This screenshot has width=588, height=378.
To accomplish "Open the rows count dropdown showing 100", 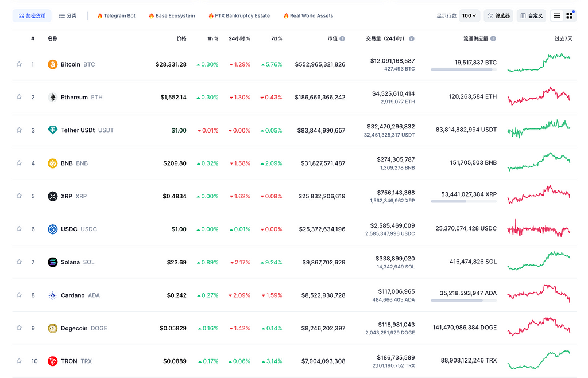I will tap(470, 15).
